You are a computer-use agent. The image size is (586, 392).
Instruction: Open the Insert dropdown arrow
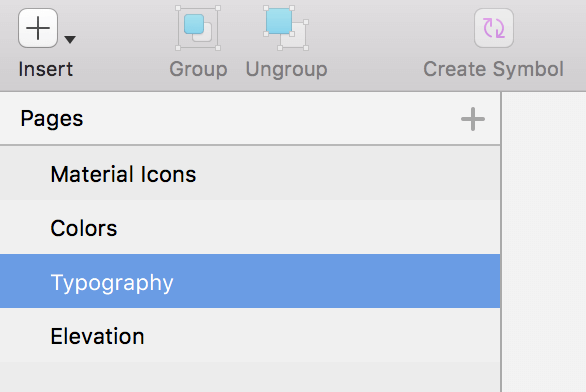click(70, 39)
